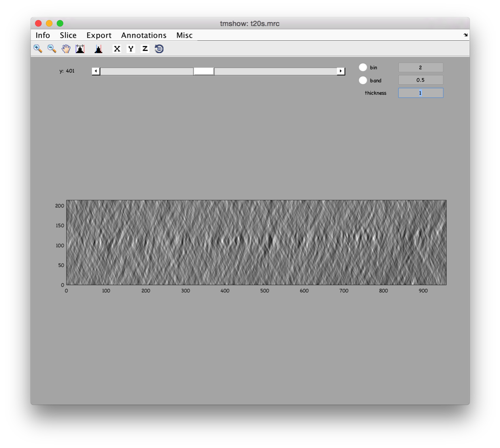500x448 pixels.
Task: Open the Info menu
Action: 43,35
